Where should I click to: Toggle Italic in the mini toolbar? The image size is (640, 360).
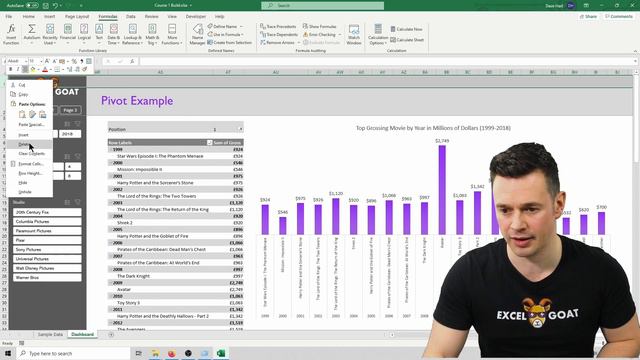coord(18,69)
